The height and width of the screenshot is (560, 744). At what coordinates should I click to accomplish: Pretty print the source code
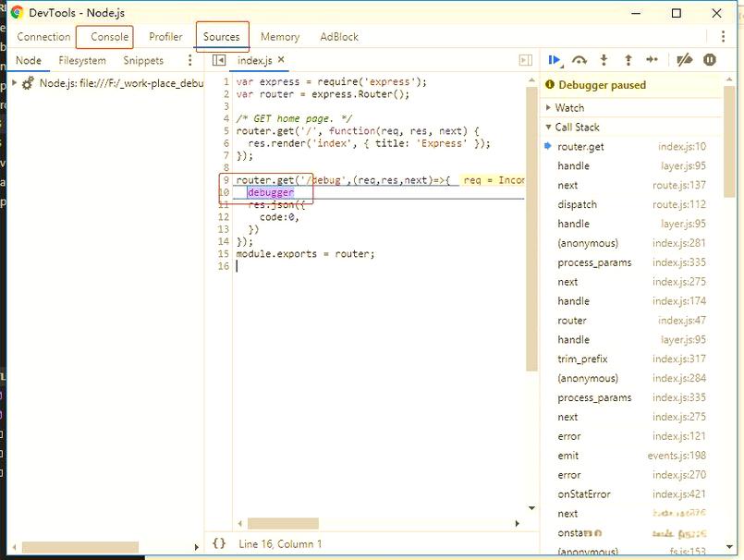click(219, 543)
